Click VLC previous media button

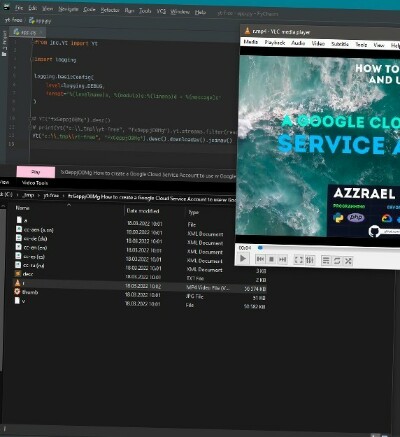tap(260, 259)
